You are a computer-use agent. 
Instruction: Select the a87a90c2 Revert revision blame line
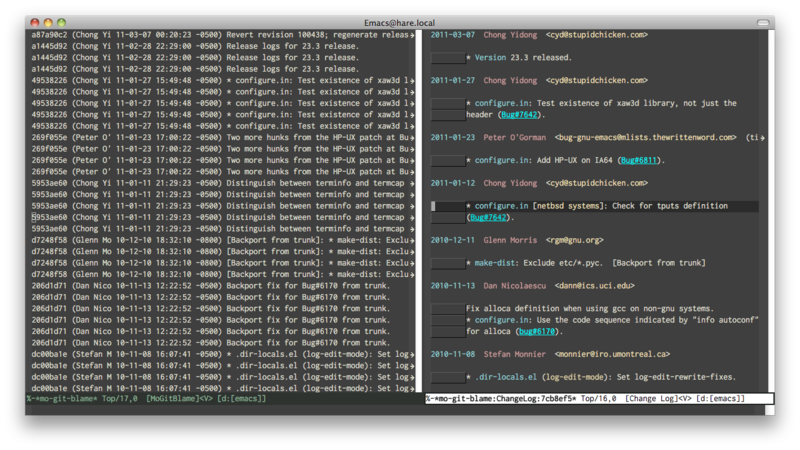(222, 35)
